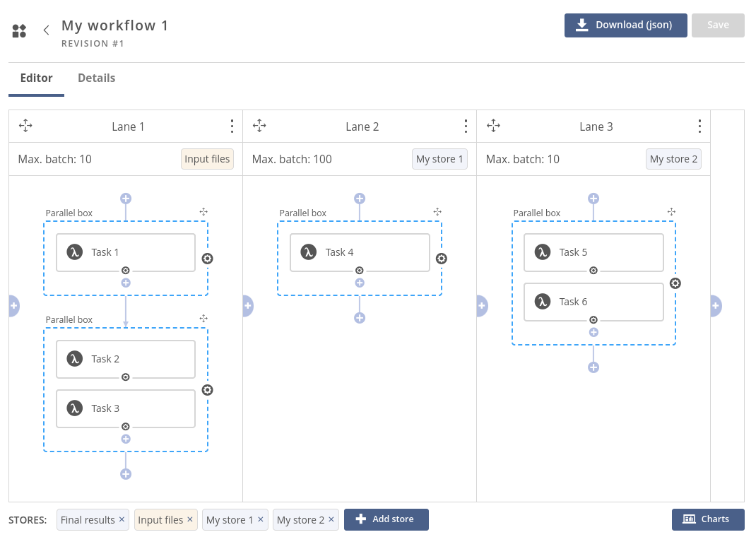Add element at bottom of Lane 3
This screenshot has height=549, width=756.
point(593,367)
